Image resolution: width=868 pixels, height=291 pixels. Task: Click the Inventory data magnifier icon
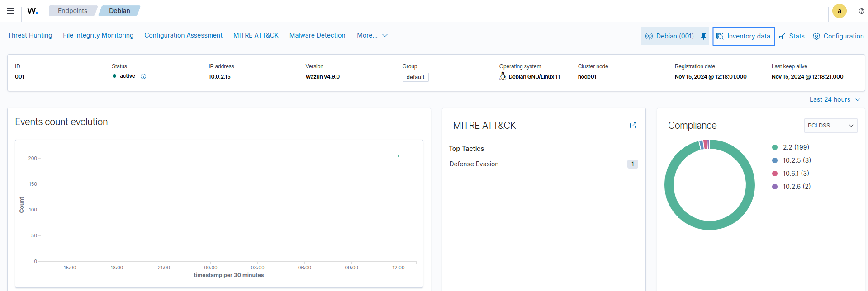[720, 36]
